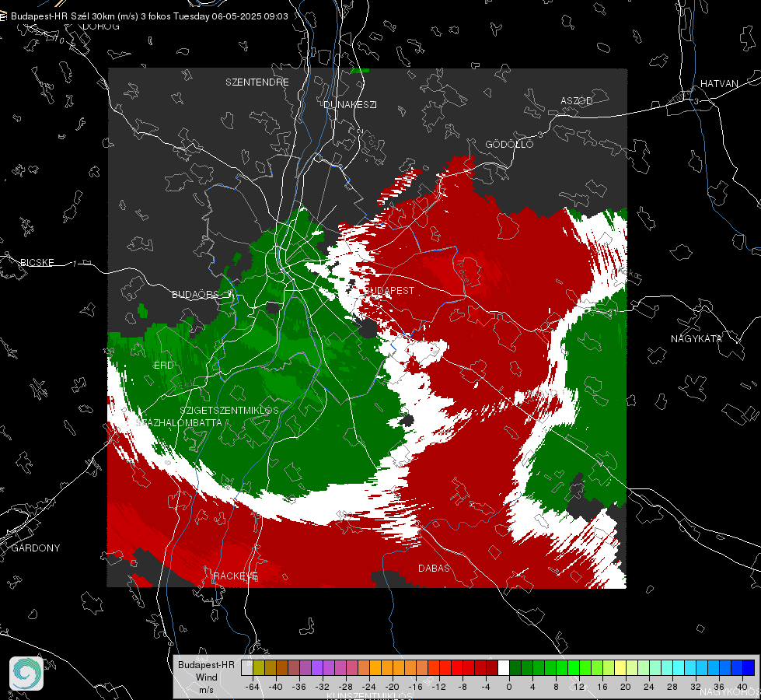Click the -40 legend value
Image resolution: width=761 pixels, height=700 pixels.
[x=276, y=687]
